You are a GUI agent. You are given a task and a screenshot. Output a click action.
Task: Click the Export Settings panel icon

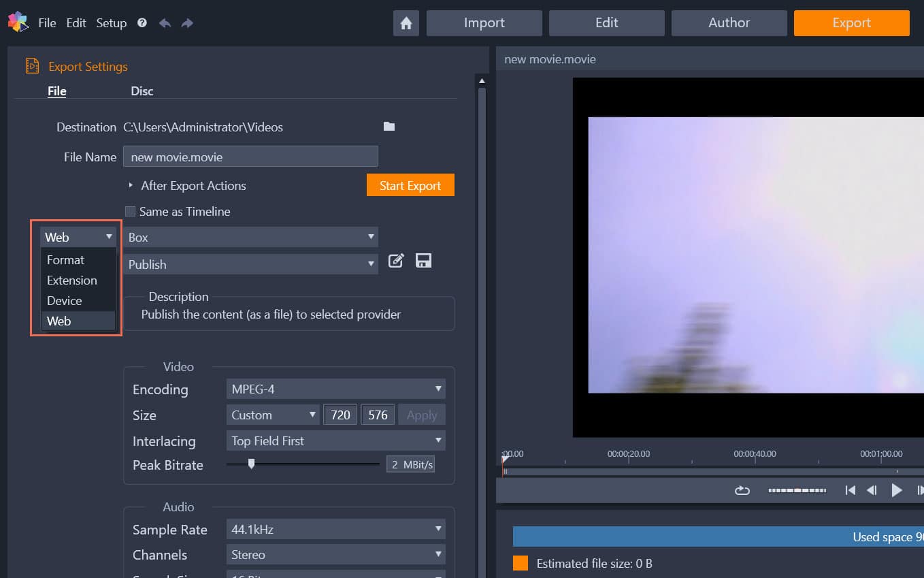[32, 66]
